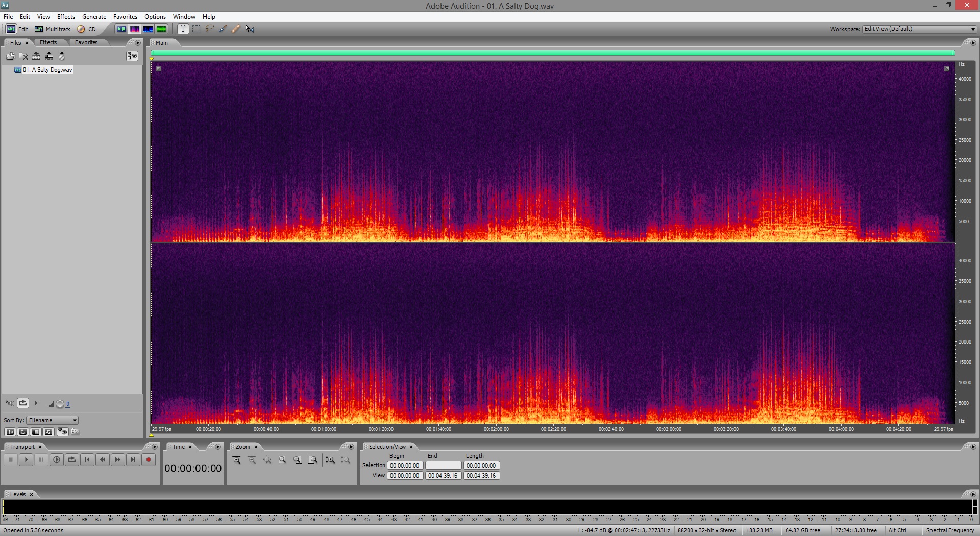Select the Spot Healing Brush tool

click(x=236, y=29)
